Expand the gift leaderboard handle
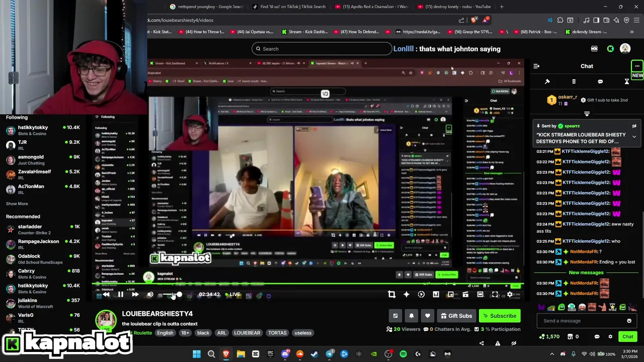Viewport: 644px width, 362px height. (587, 114)
